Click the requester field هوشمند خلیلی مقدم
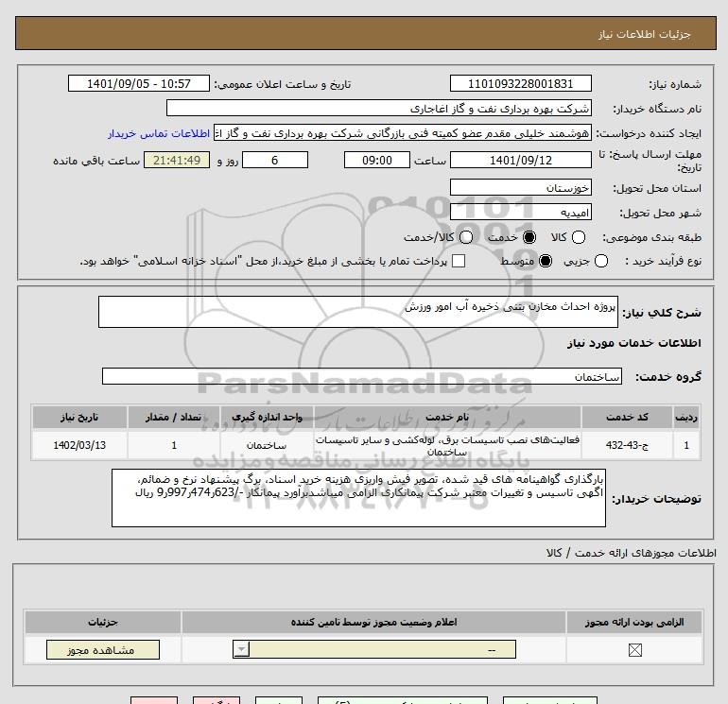 (x=403, y=133)
